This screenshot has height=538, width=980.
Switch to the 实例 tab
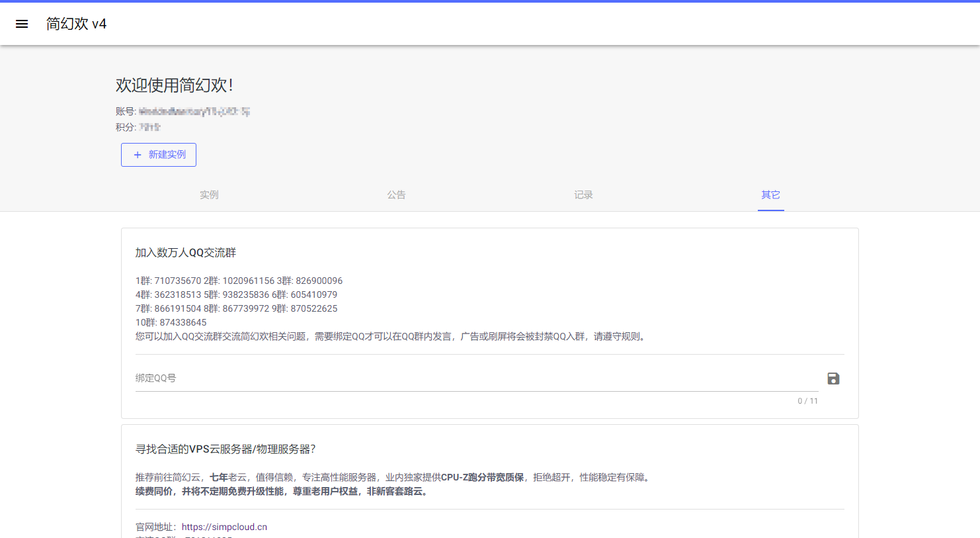point(209,195)
